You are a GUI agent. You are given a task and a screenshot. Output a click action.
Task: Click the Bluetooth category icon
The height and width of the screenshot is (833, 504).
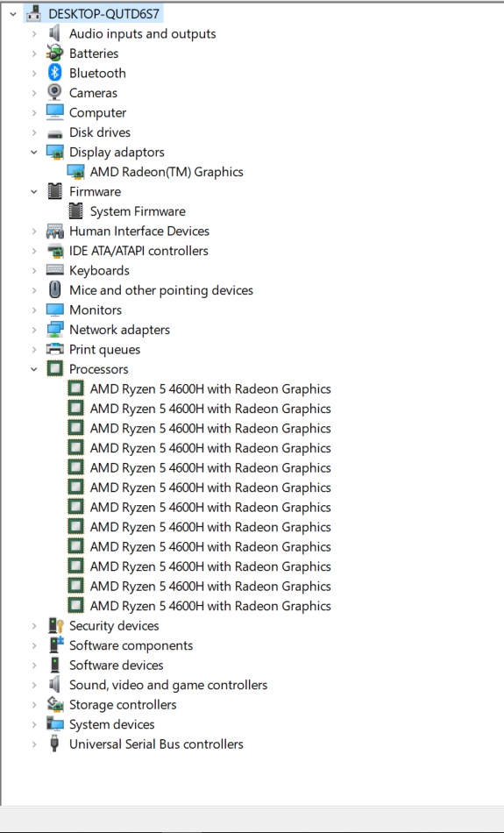54,73
